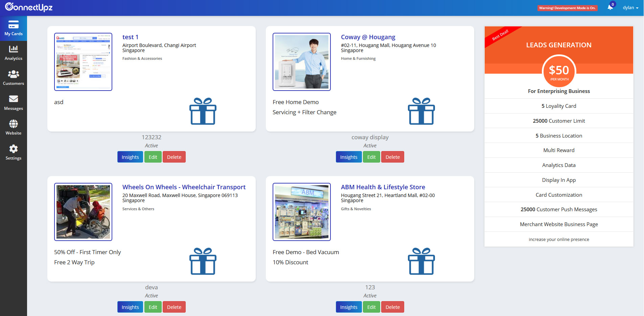Click the ABM store thumbnail image

[302, 212]
